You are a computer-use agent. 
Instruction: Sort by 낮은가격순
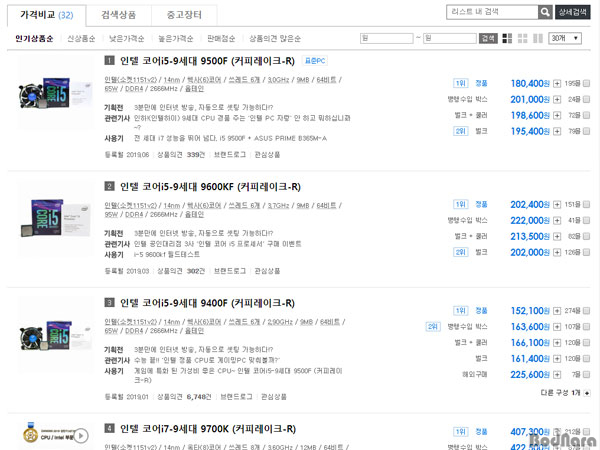pos(126,38)
